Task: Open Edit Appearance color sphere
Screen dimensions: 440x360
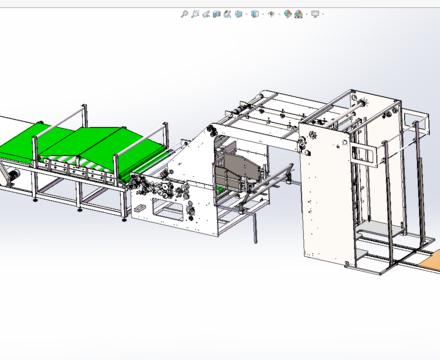Action: 288,14
